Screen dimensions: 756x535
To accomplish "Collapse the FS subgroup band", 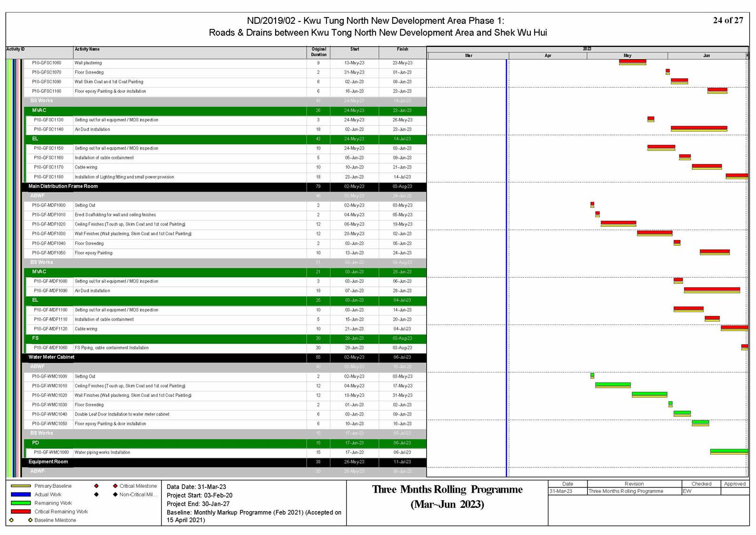I will 35,338.
